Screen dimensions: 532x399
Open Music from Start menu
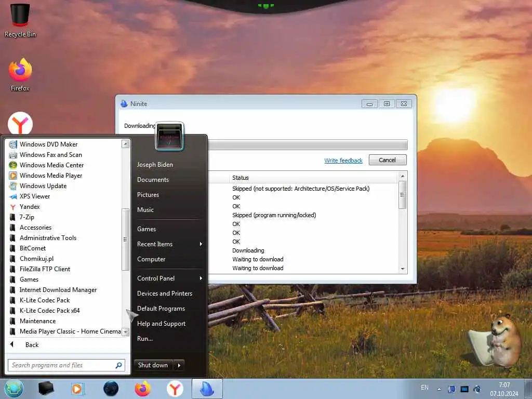(x=145, y=210)
